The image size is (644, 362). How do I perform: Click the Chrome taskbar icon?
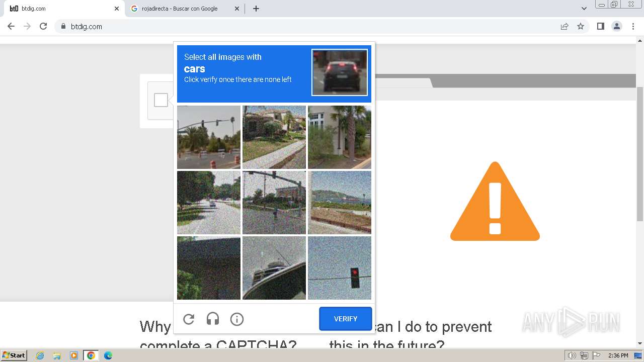91,355
